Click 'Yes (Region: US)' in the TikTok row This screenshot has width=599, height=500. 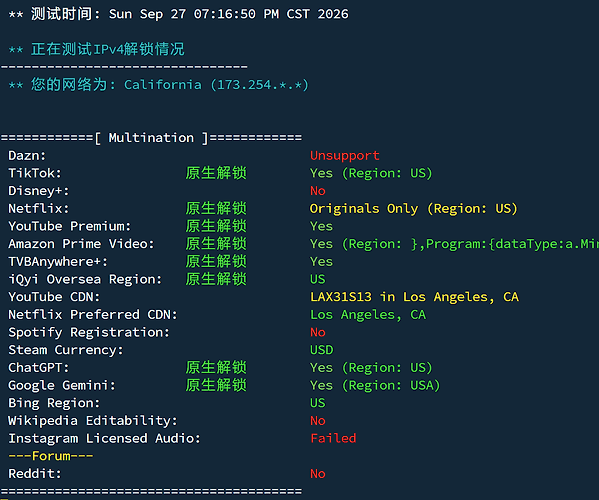click(x=371, y=173)
